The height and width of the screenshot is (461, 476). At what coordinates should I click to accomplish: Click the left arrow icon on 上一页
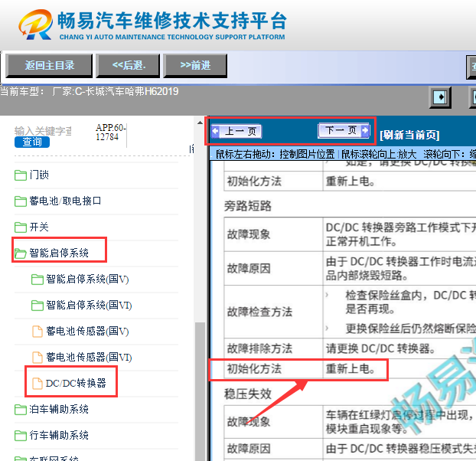click(x=216, y=131)
